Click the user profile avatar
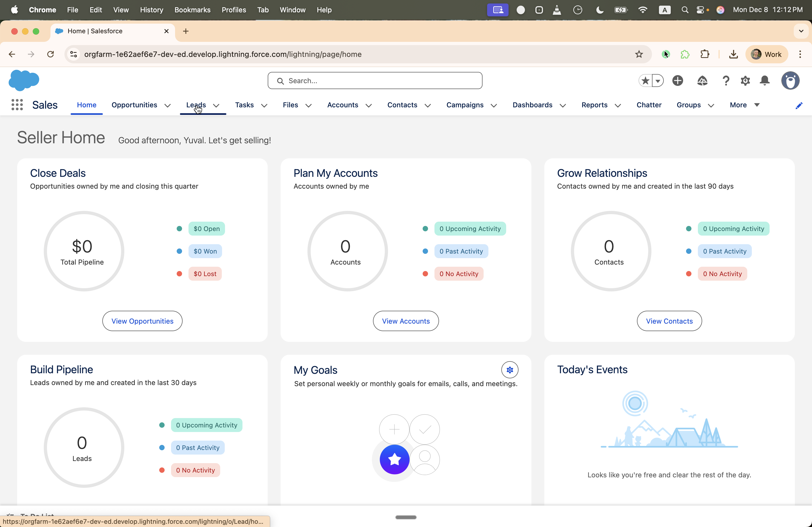The height and width of the screenshot is (527, 812). pyautogui.click(x=790, y=81)
